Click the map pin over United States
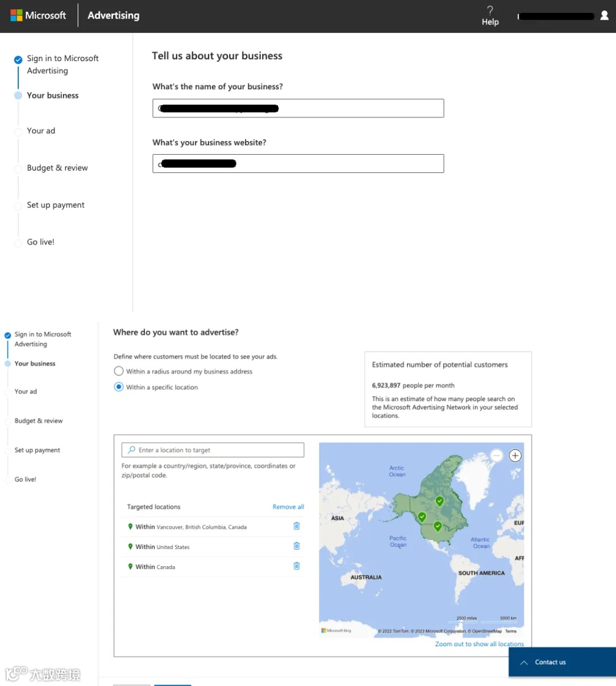616x686 pixels. (438, 527)
